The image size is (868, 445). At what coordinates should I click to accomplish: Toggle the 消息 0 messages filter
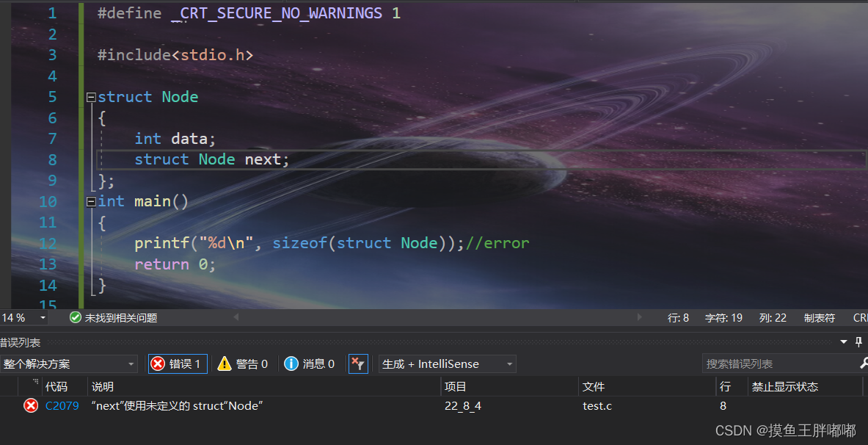point(310,364)
